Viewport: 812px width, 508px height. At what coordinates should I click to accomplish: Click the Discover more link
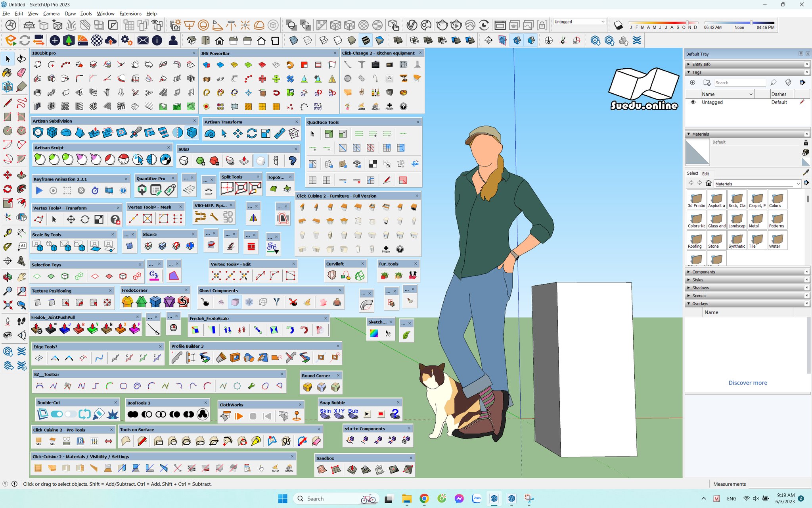[x=748, y=383]
